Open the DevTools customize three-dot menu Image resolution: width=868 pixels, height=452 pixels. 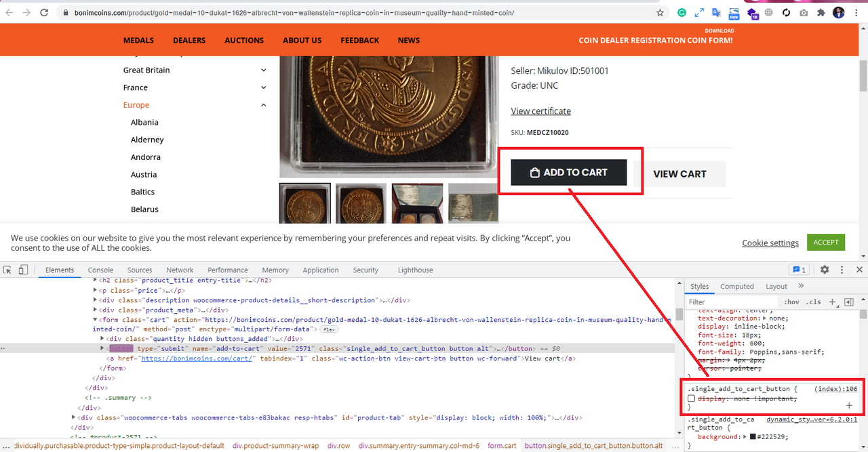tap(842, 270)
